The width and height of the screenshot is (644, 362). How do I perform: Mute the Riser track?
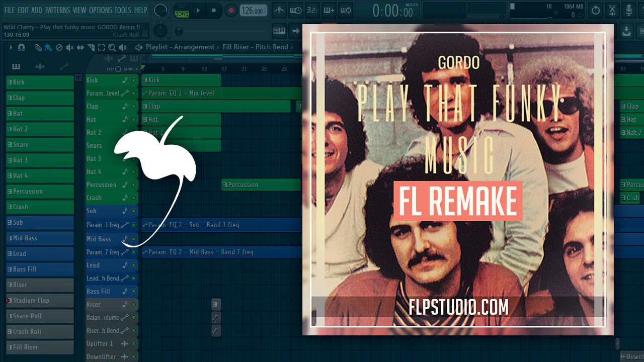click(x=133, y=304)
